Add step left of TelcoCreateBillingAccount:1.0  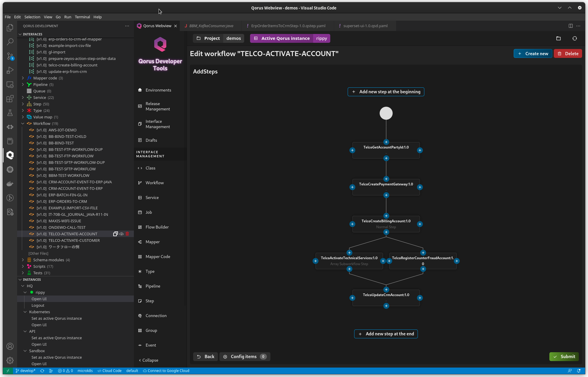pos(352,224)
